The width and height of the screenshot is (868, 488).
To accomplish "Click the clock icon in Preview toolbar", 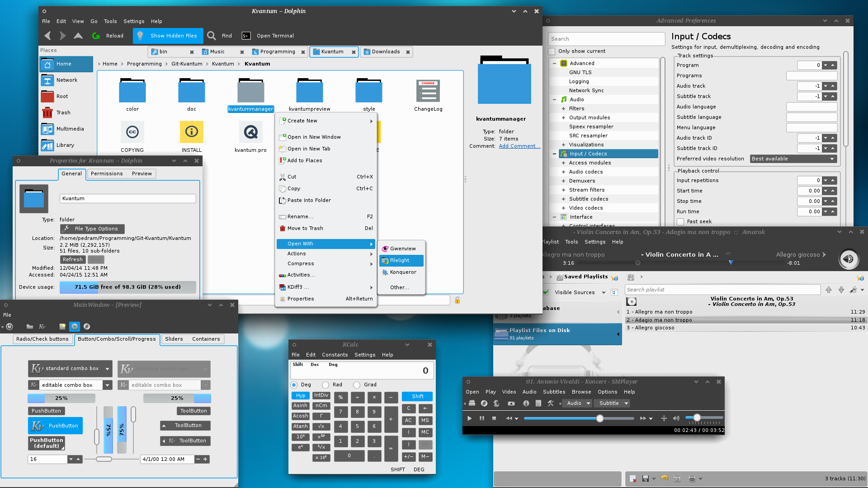I will 75,326.
